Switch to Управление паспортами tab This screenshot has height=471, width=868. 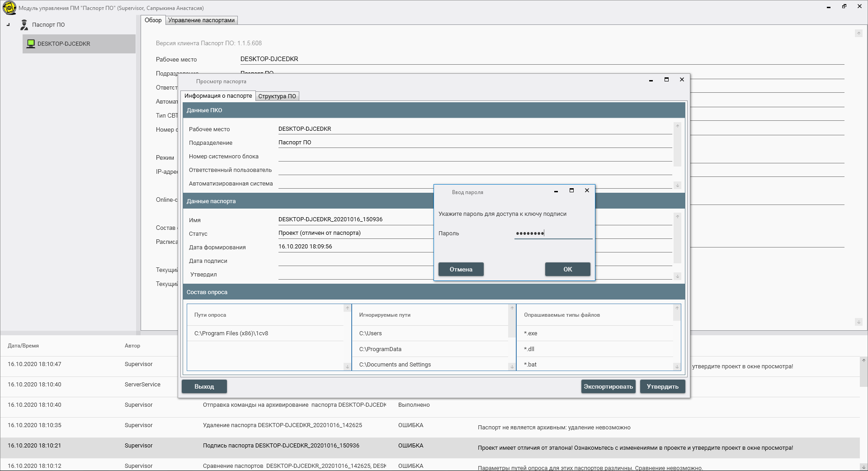coord(201,20)
